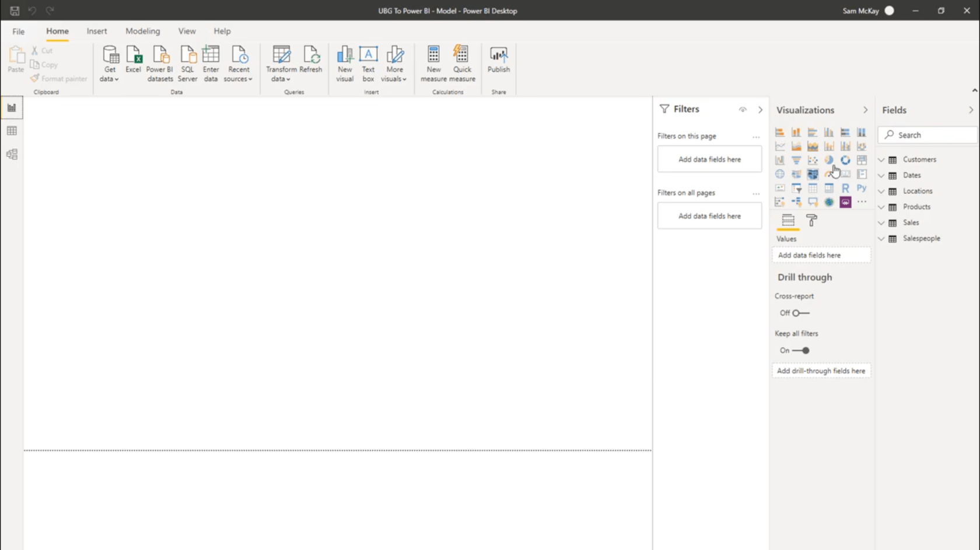
Task: Expand the Salespeople table
Action: point(881,238)
